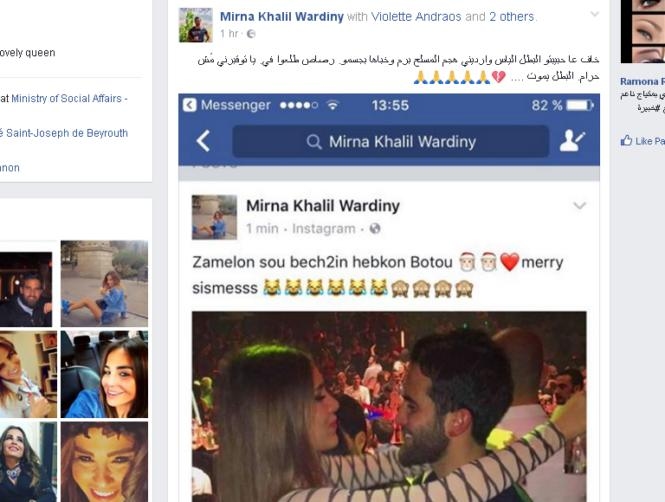Open selfie photo of woman in car

(104, 374)
